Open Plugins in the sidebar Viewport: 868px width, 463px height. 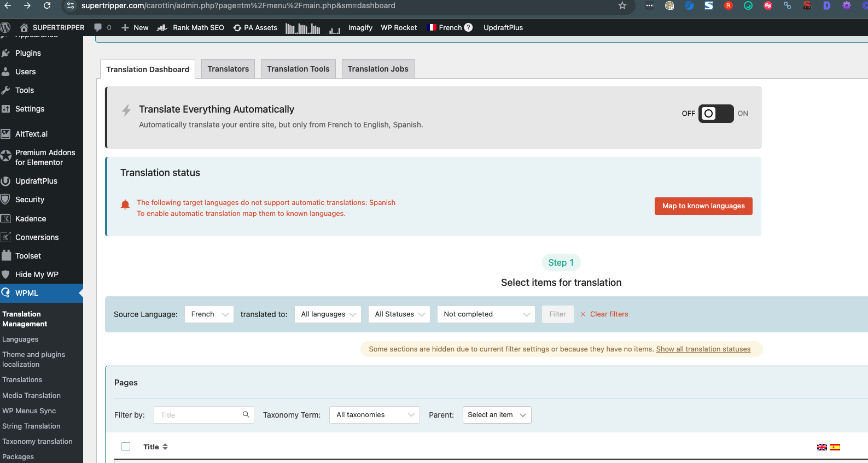pyautogui.click(x=28, y=53)
